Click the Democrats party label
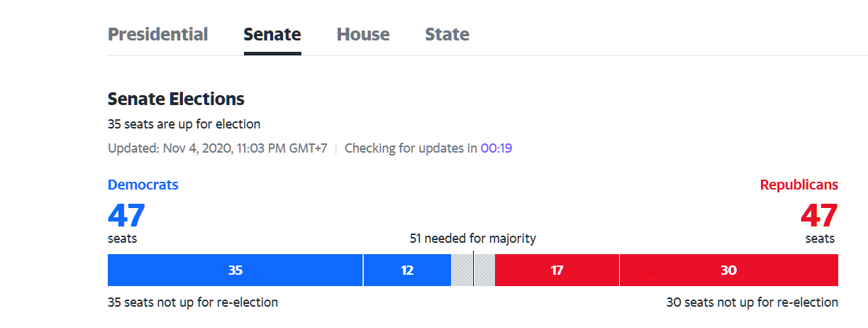The width and height of the screenshot is (868, 328). coord(143,185)
